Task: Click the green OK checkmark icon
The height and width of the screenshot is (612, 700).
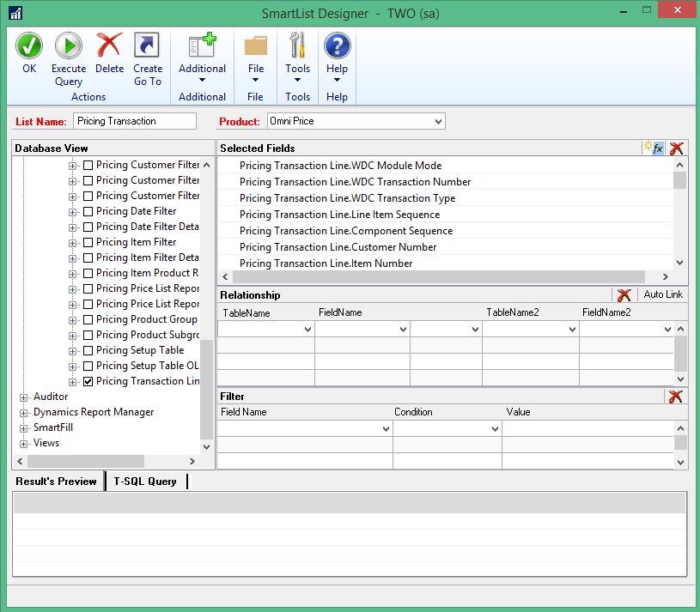Action: pos(29,45)
